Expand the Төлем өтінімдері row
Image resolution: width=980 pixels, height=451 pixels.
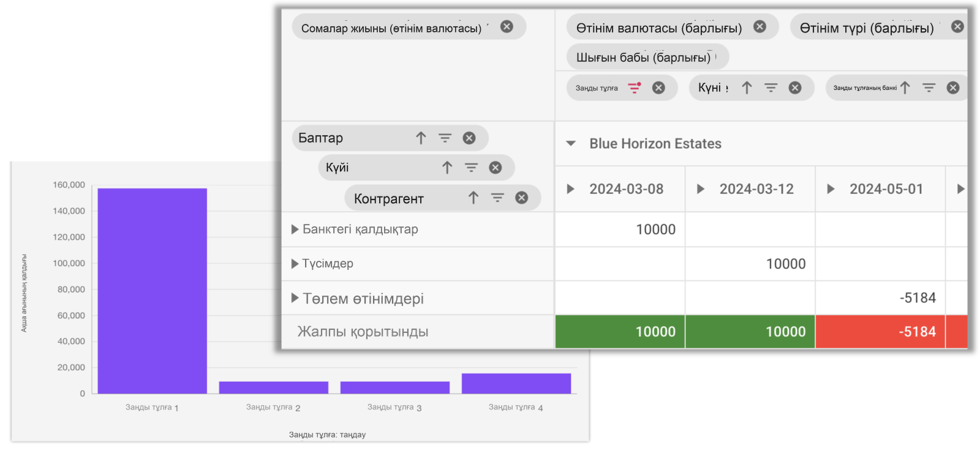pyautogui.click(x=295, y=298)
